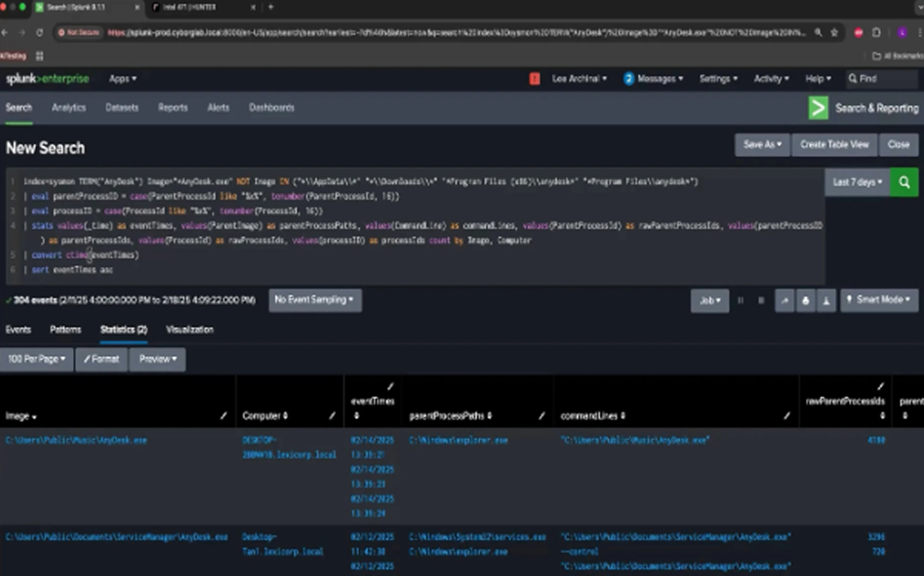Click the share job arrow icon
The height and width of the screenshot is (576, 924).
point(784,301)
